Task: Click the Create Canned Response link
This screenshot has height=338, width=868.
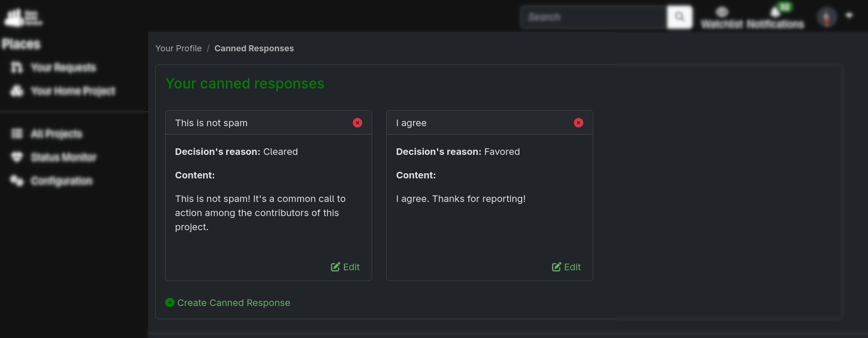Action: pyautogui.click(x=228, y=303)
